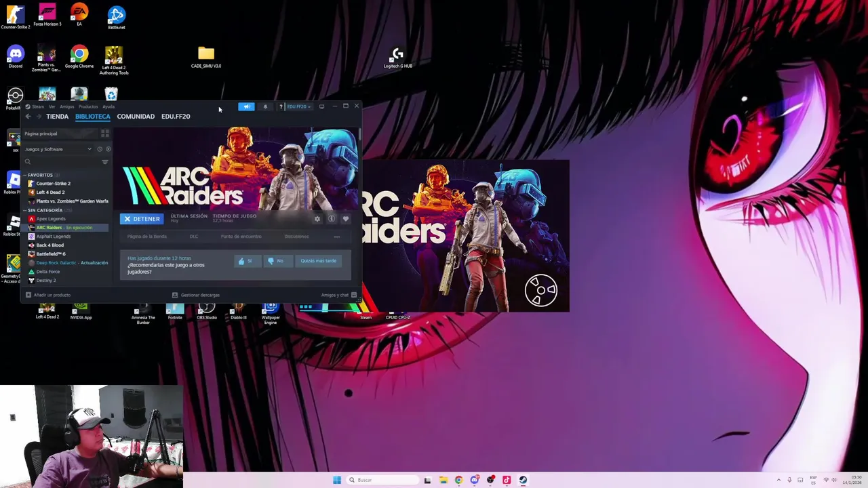Viewport: 868px width, 488px height.
Task: Go forward with Steam forward arrow
Action: click(x=39, y=117)
